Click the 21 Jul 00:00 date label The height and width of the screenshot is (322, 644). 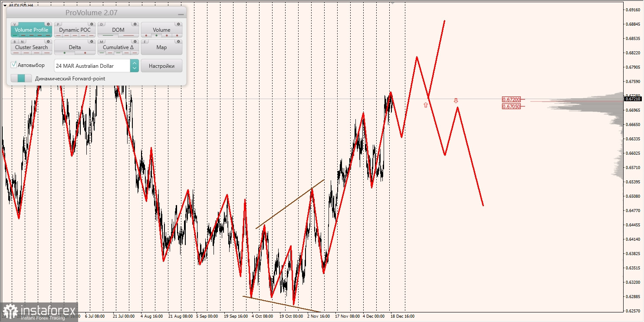coord(124,316)
